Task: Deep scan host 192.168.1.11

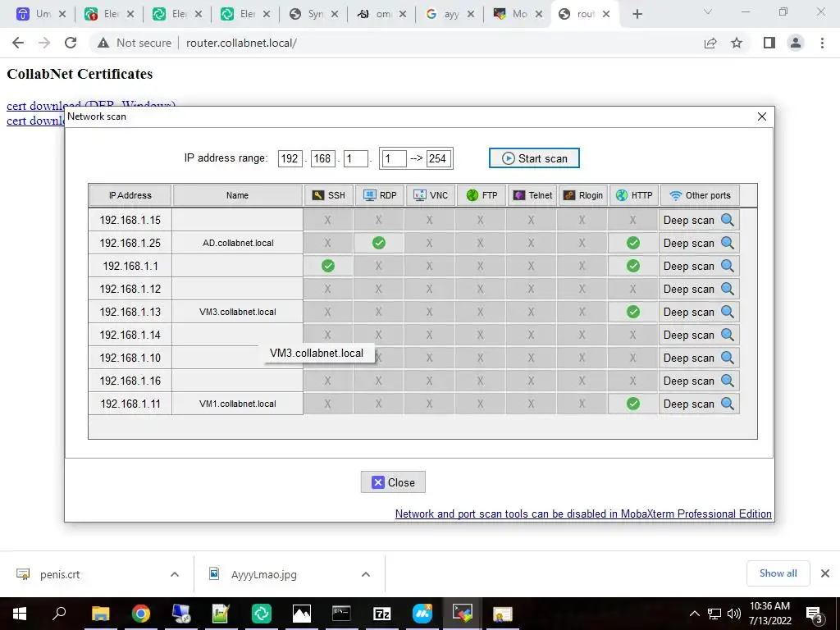Action: click(x=699, y=404)
